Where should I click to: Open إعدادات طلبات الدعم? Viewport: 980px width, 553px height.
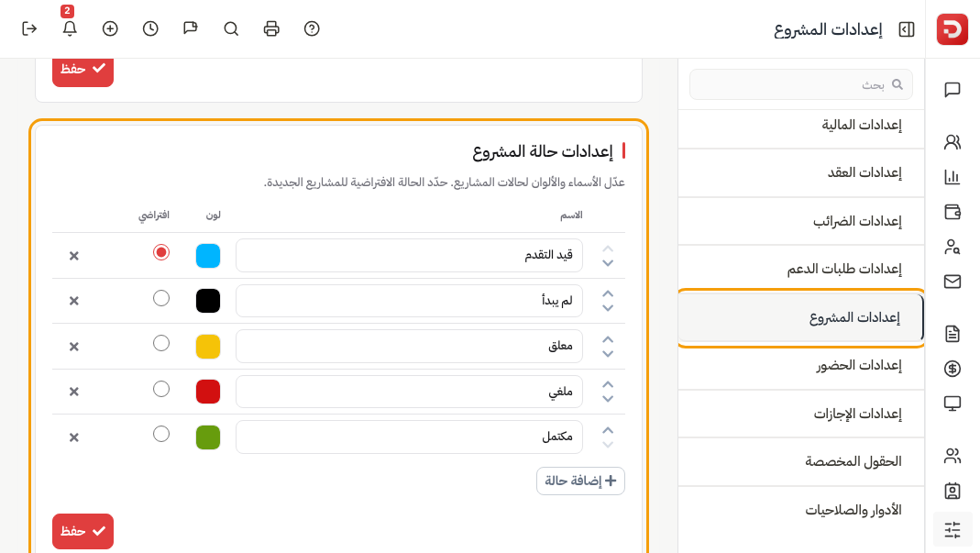pos(801,269)
